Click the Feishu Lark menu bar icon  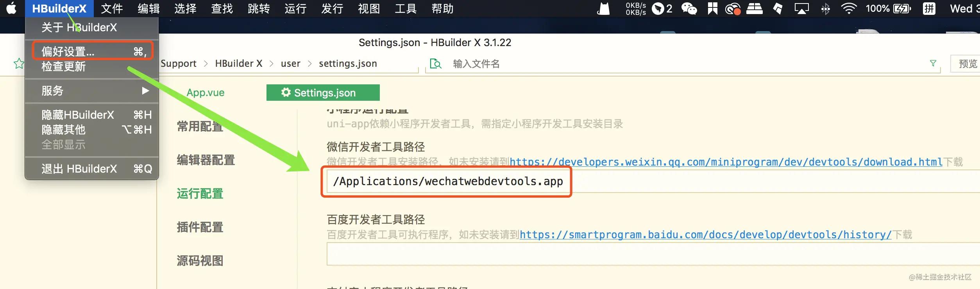click(x=778, y=9)
